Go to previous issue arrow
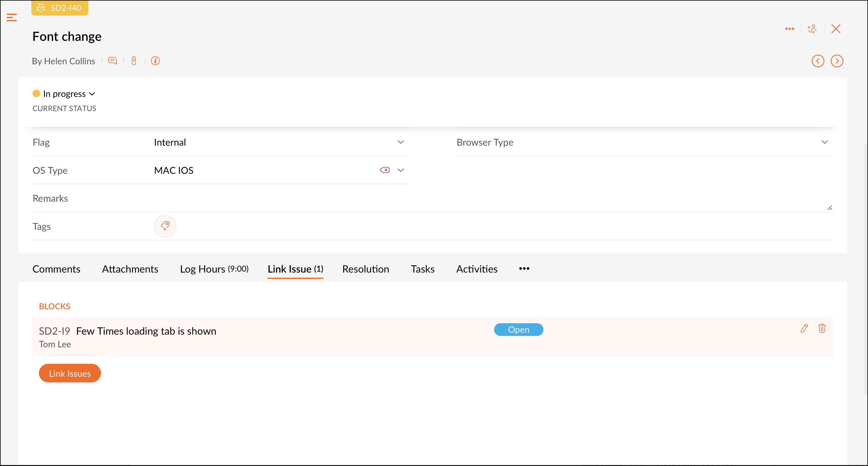The width and height of the screenshot is (868, 466). click(817, 61)
